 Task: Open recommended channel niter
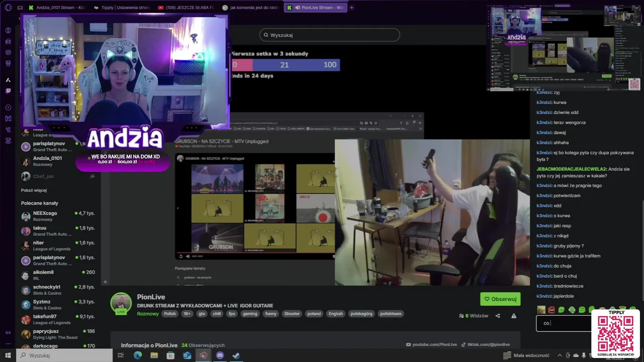tap(58, 245)
